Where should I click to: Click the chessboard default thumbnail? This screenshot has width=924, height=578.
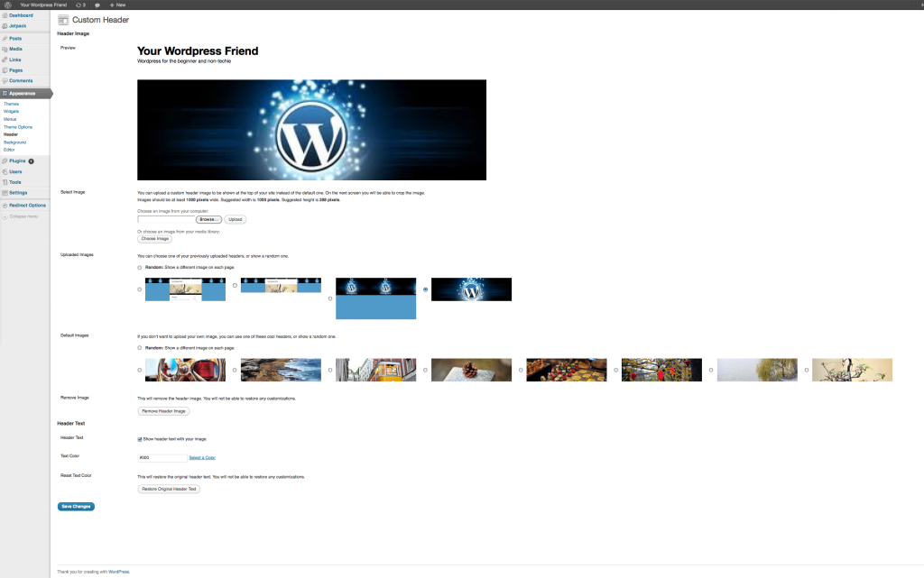567,371
